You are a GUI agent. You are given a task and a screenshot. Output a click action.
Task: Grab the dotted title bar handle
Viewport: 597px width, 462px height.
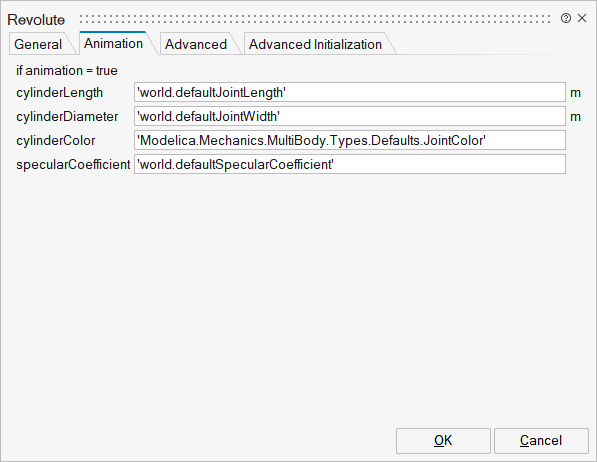(x=315, y=19)
